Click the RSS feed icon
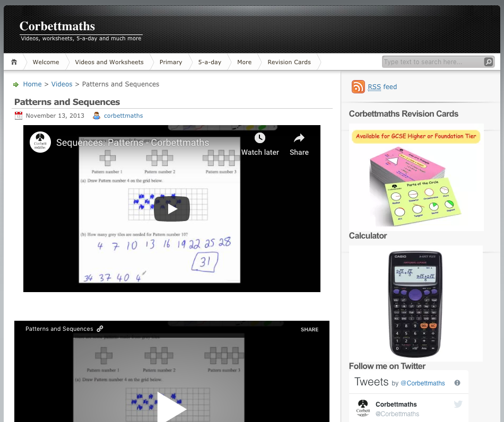Image resolution: width=504 pixels, height=422 pixels. [358, 86]
